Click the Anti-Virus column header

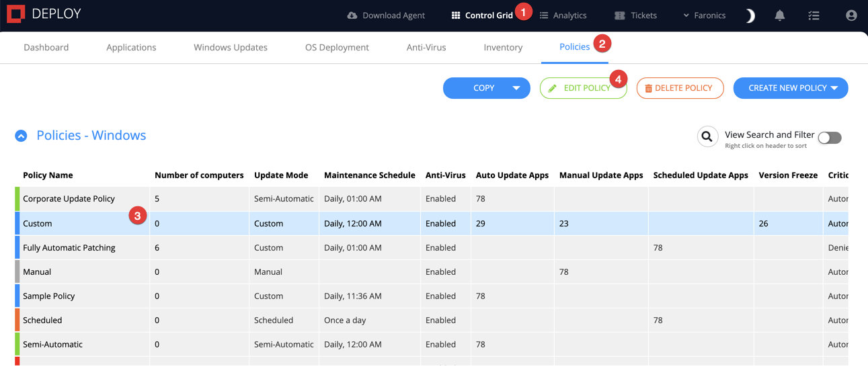[x=445, y=175]
